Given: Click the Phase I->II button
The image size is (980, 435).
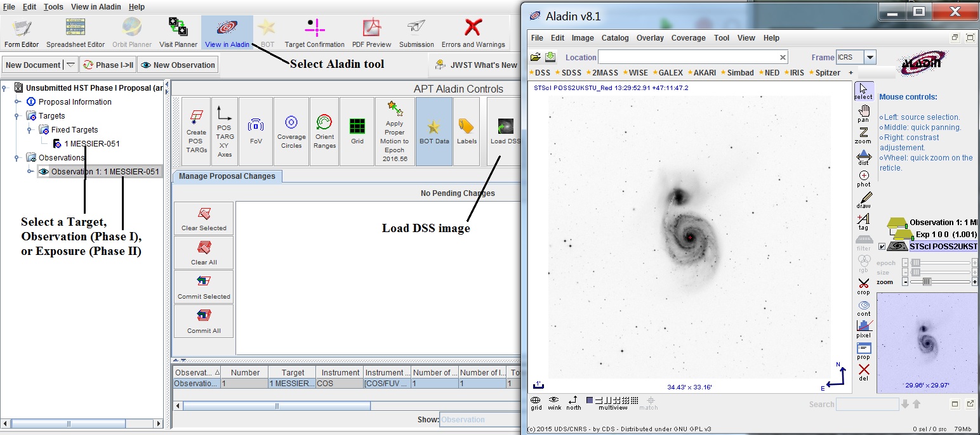Looking at the screenshot, I should click(x=108, y=65).
